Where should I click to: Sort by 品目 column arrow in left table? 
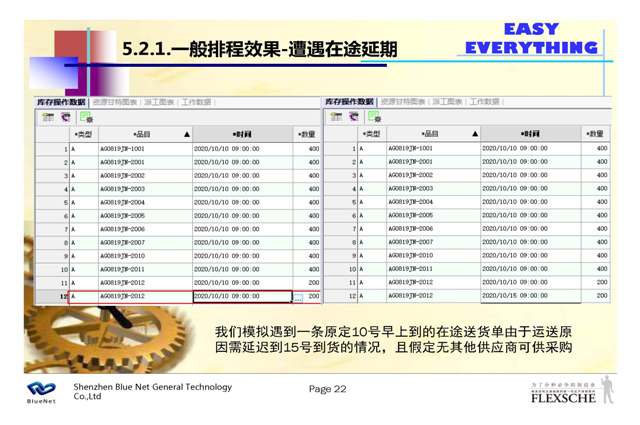point(186,134)
